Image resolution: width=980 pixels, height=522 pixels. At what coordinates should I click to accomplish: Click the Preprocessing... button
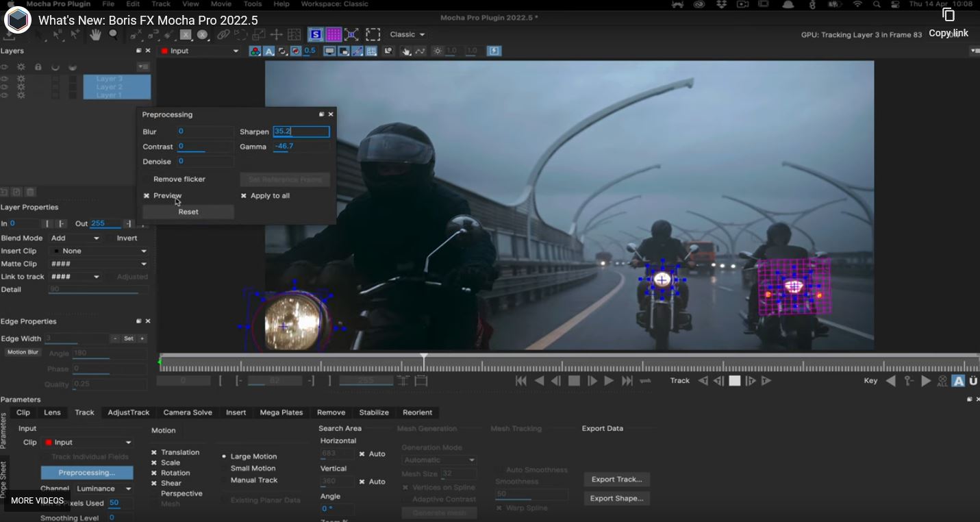(x=86, y=473)
